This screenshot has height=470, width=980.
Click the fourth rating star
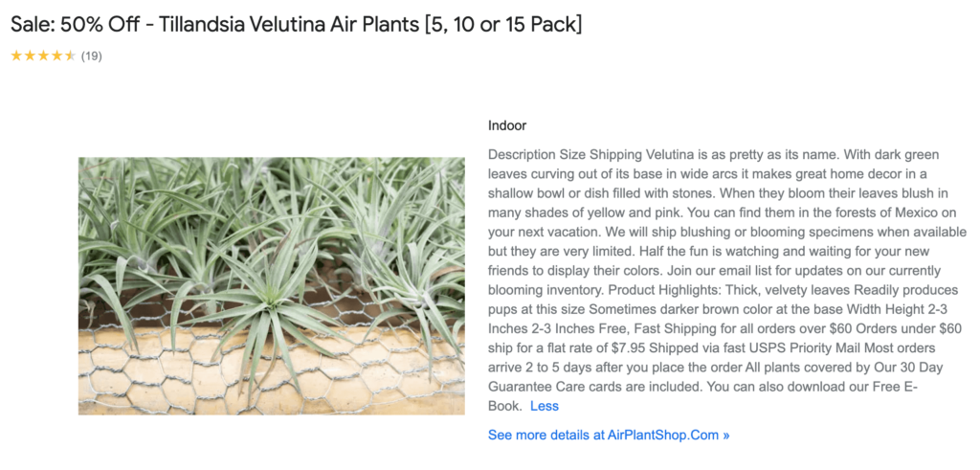click(56, 56)
